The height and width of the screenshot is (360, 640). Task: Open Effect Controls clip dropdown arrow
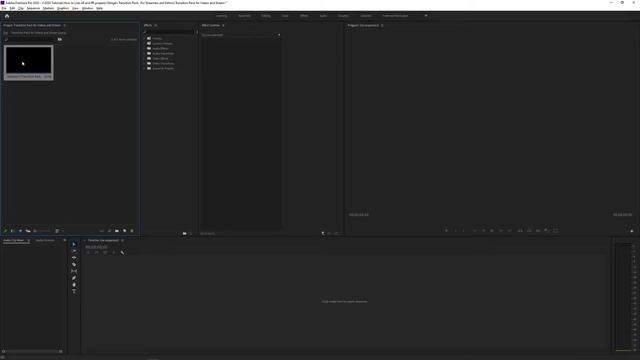click(279, 35)
